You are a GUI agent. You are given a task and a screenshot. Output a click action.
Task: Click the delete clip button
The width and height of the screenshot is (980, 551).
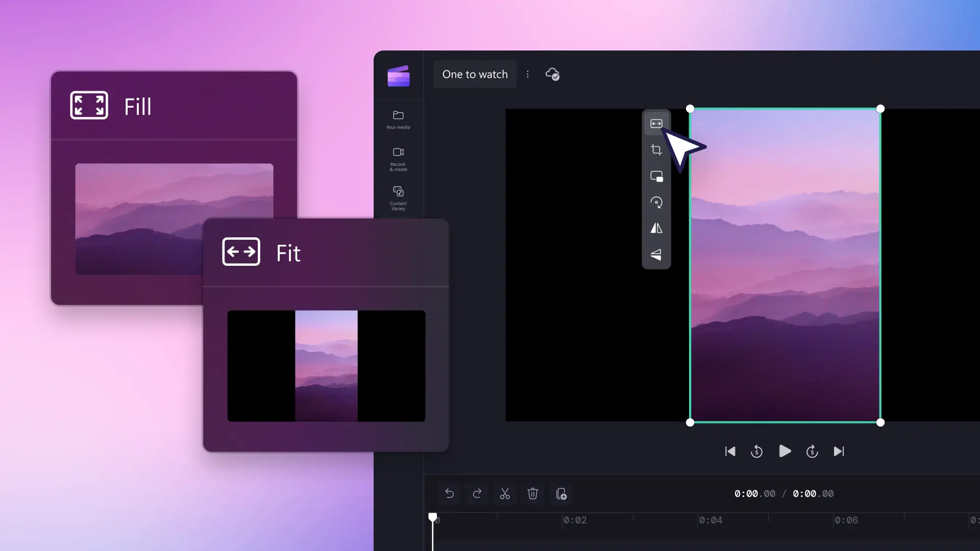(532, 493)
